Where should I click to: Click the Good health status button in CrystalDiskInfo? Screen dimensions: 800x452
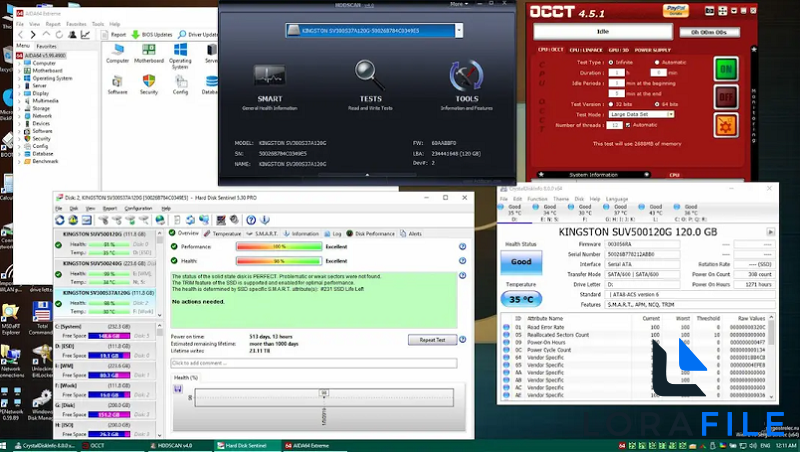[521, 262]
